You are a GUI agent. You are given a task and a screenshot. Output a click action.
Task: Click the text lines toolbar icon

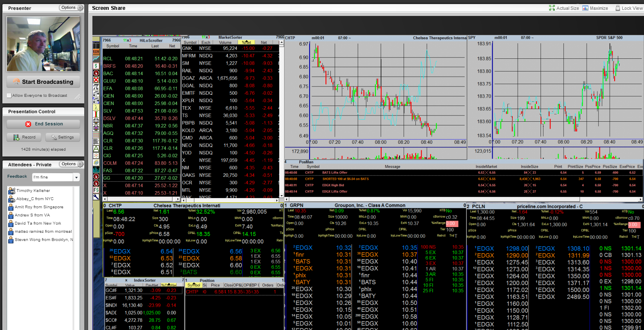[x=96, y=141]
